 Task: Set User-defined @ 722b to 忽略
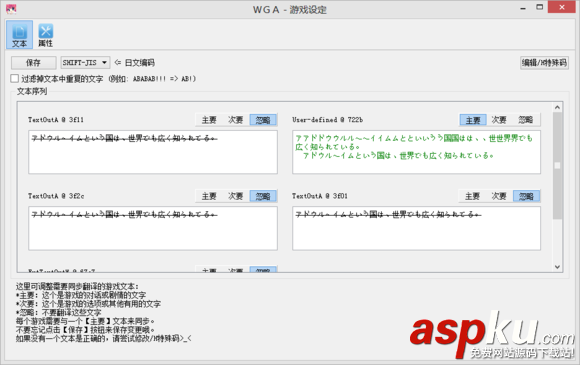tap(526, 120)
